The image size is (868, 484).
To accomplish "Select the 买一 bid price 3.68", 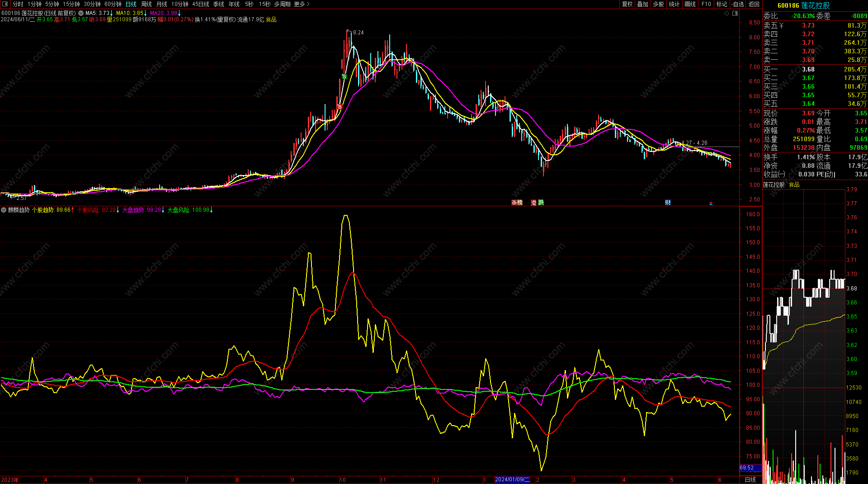I will point(808,69).
